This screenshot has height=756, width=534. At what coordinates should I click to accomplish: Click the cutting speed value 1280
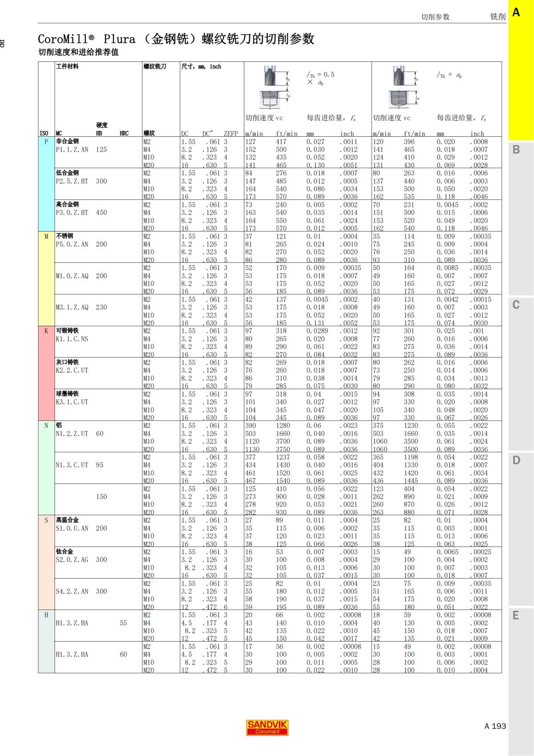(283, 426)
